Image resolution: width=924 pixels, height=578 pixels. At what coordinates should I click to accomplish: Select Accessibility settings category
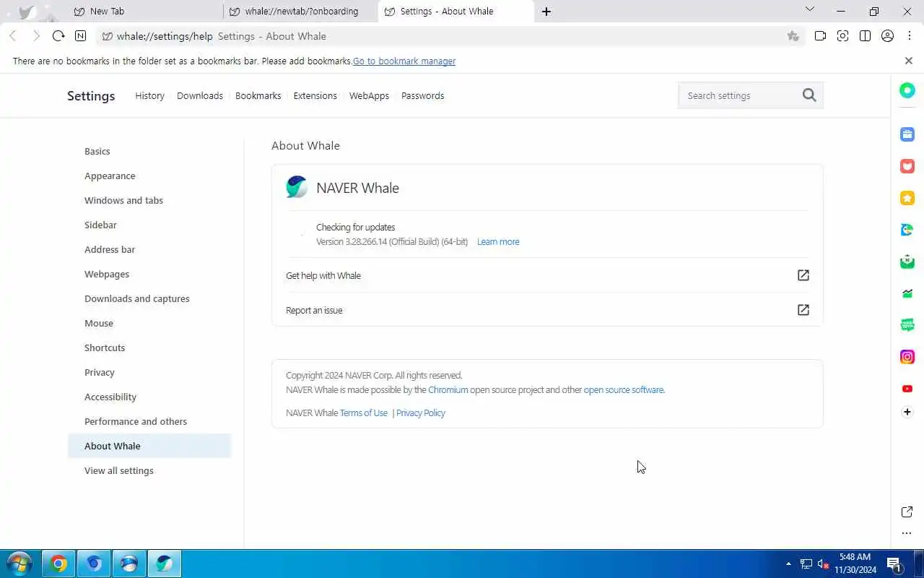click(x=110, y=397)
